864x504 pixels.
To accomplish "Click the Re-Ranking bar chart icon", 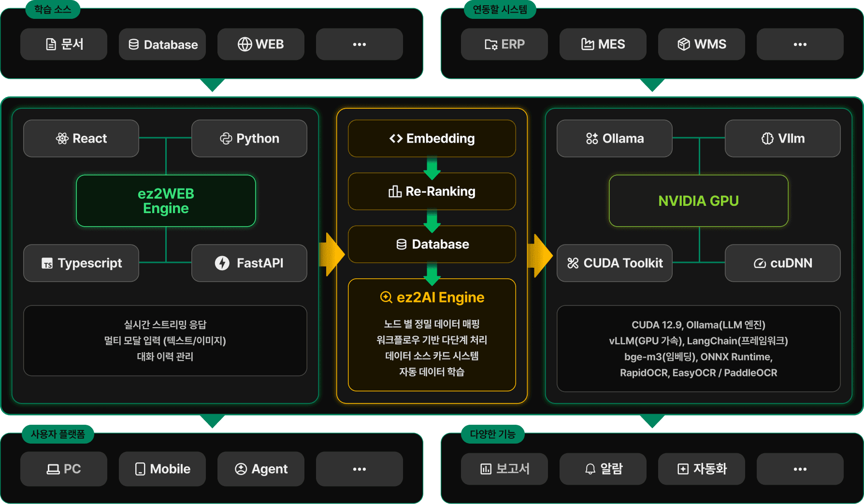I will [395, 192].
